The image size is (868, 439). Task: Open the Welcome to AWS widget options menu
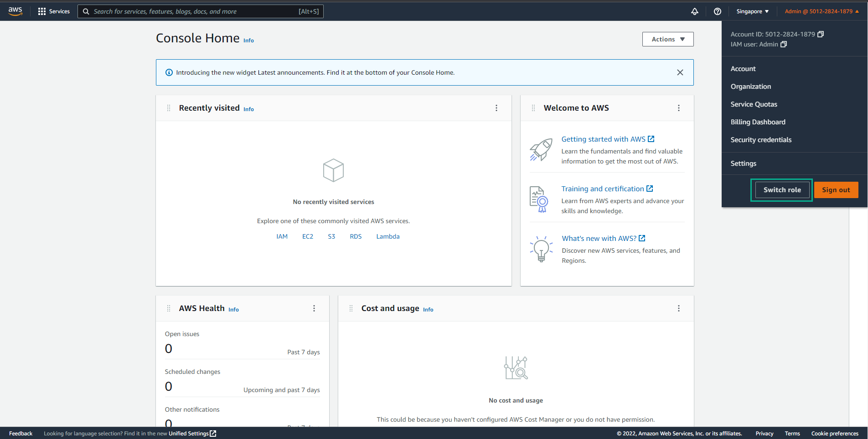679,108
